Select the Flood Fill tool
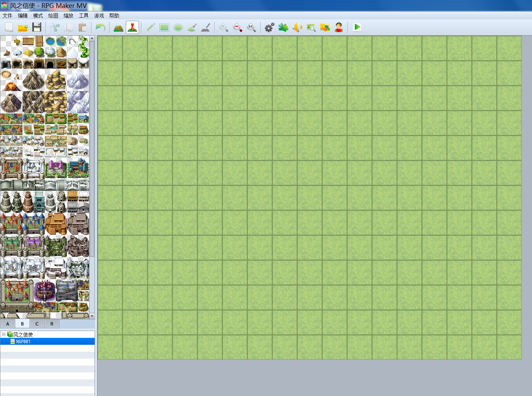The image size is (532, 396). (192, 27)
